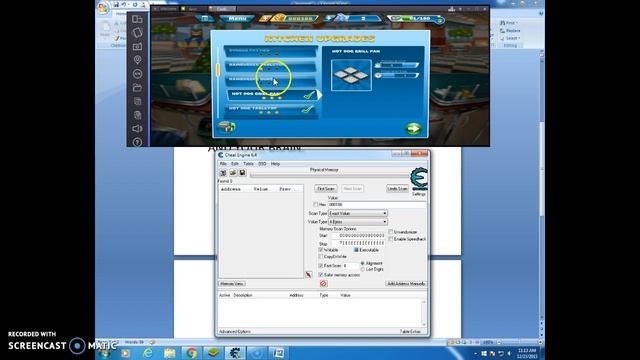Click the location pin icon in BlueStacks sidebar
Screen dimensions: 640x360
click(138, 60)
